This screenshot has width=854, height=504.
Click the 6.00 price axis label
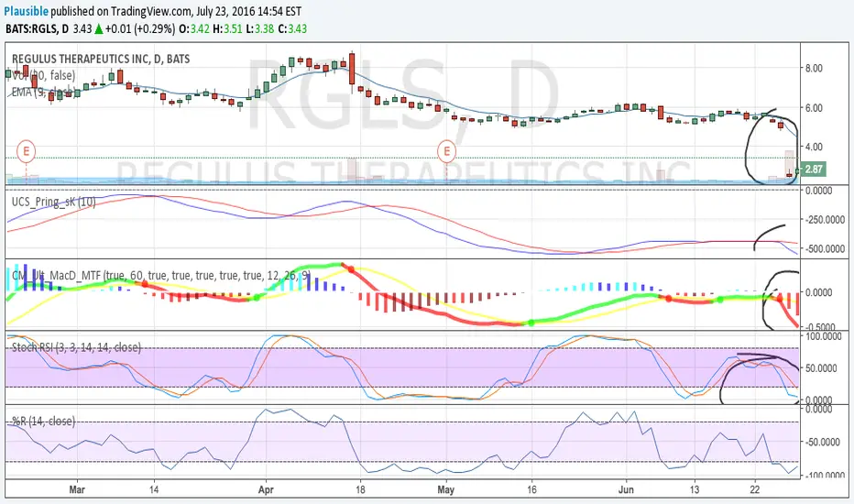[x=814, y=108]
